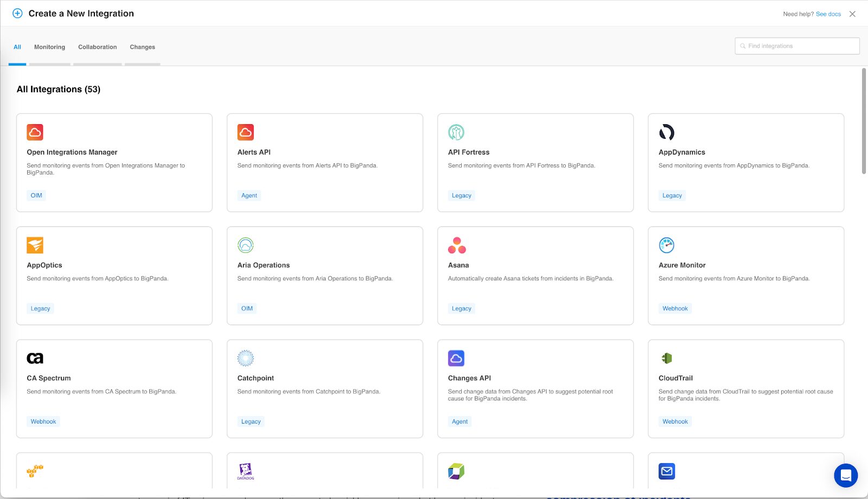Click the Open Integrations Manager cloud icon

pyautogui.click(x=35, y=132)
